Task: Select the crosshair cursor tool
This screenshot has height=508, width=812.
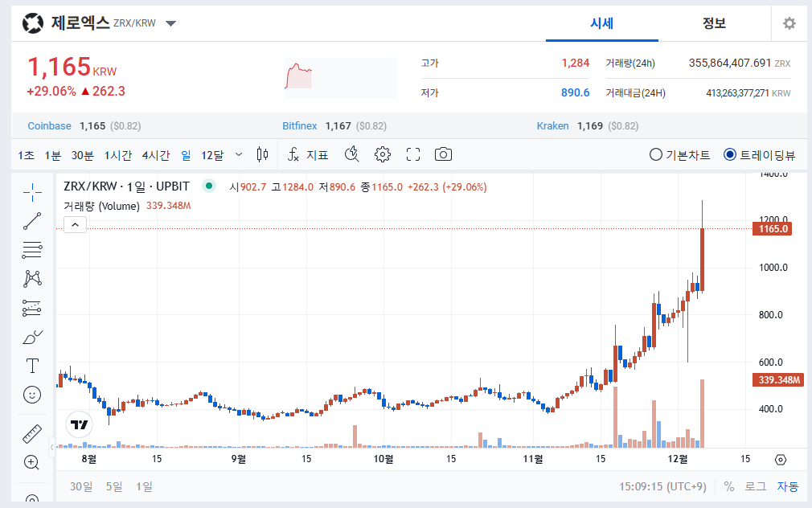Action: pyautogui.click(x=32, y=192)
